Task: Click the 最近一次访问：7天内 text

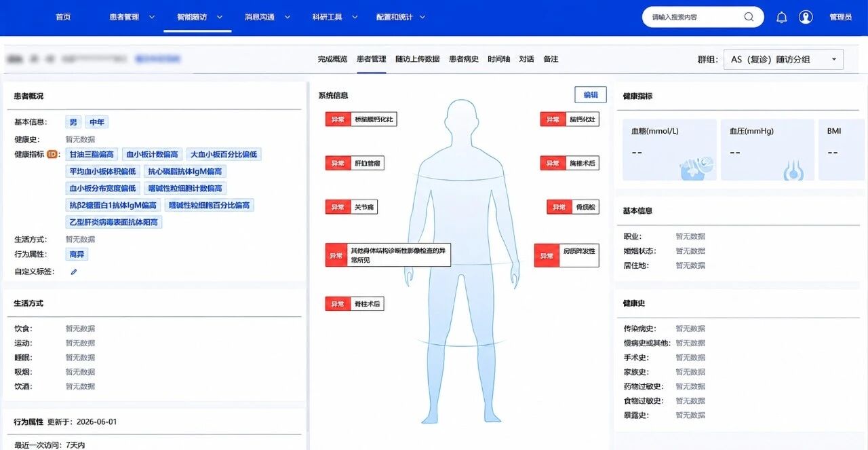Action: click(x=50, y=445)
